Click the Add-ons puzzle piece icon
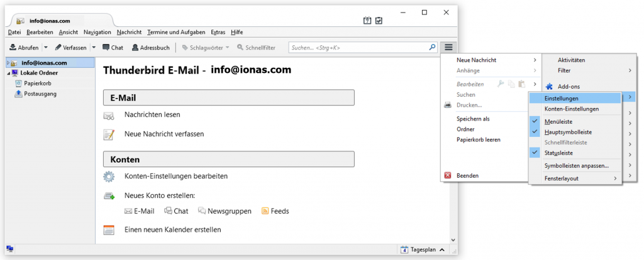The height and width of the screenshot is (260, 644). [x=549, y=87]
